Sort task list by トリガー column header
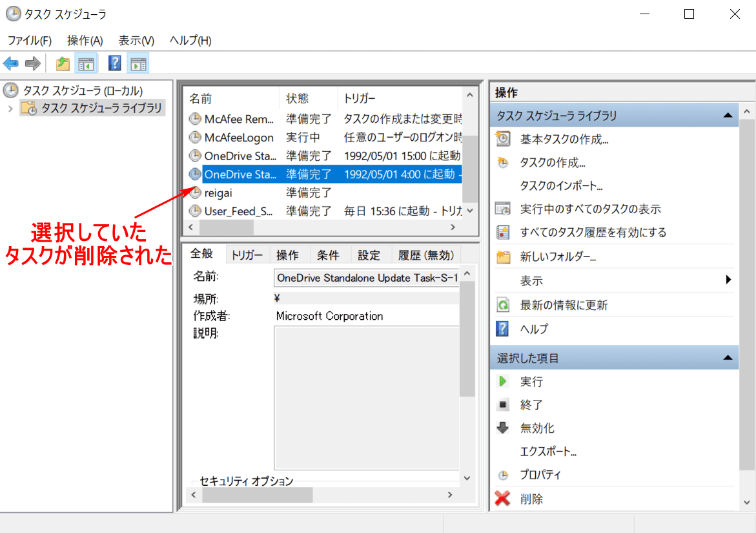This screenshot has height=533, width=756. (400, 98)
